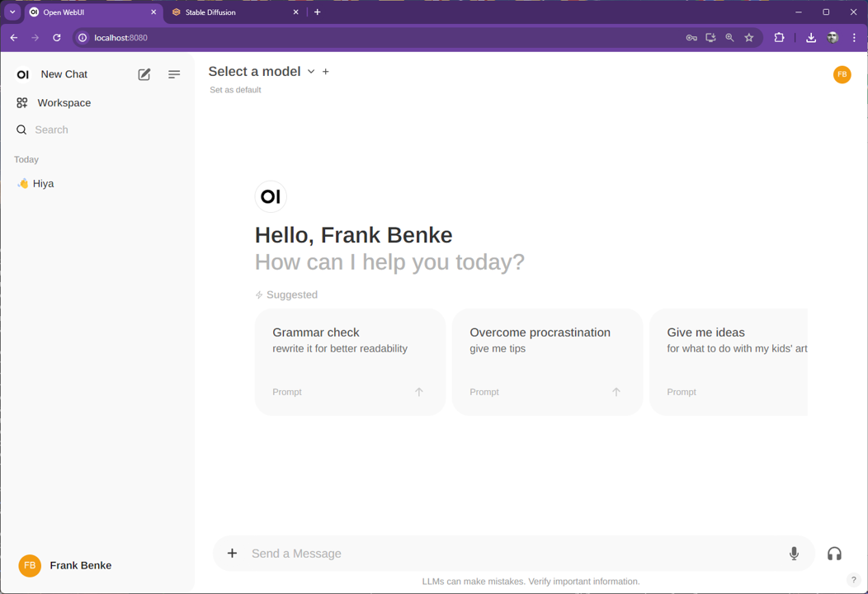Image resolution: width=868 pixels, height=594 pixels.
Task: Click the Set as default link
Action: point(235,90)
